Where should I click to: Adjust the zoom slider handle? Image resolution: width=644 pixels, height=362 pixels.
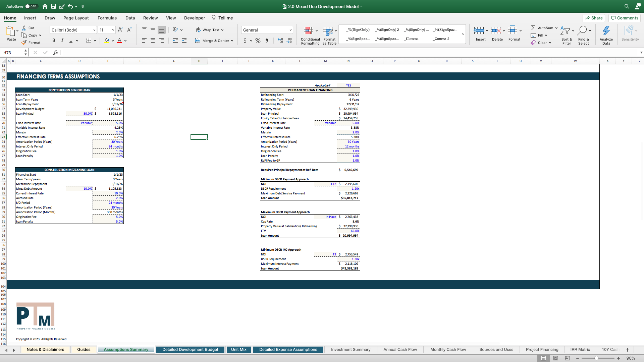(x=596, y=358)
